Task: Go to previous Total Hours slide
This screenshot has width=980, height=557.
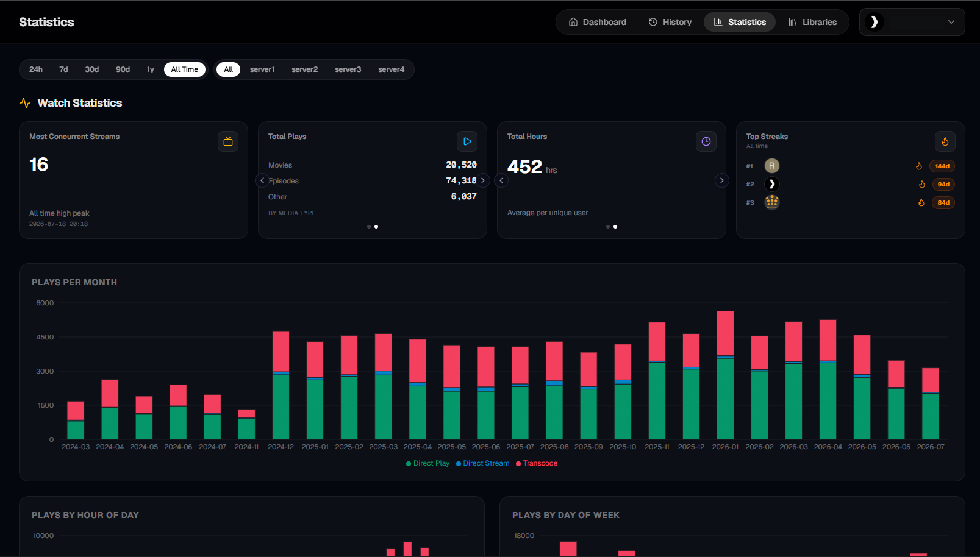Action: [501, 180]
